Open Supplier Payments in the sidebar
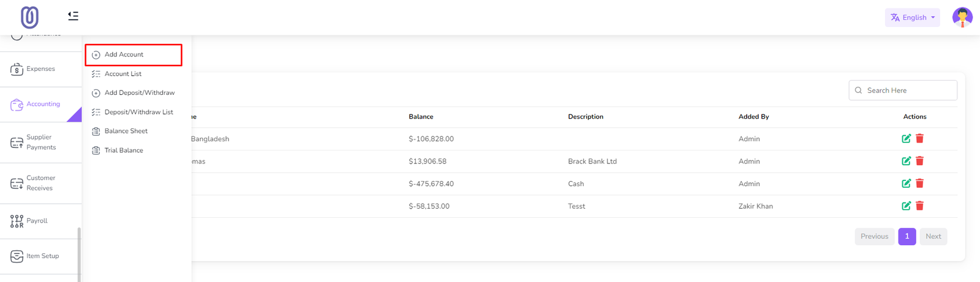The height and width of the screenshot is (282, 980). pyautogui.click(x=40, y=143)
